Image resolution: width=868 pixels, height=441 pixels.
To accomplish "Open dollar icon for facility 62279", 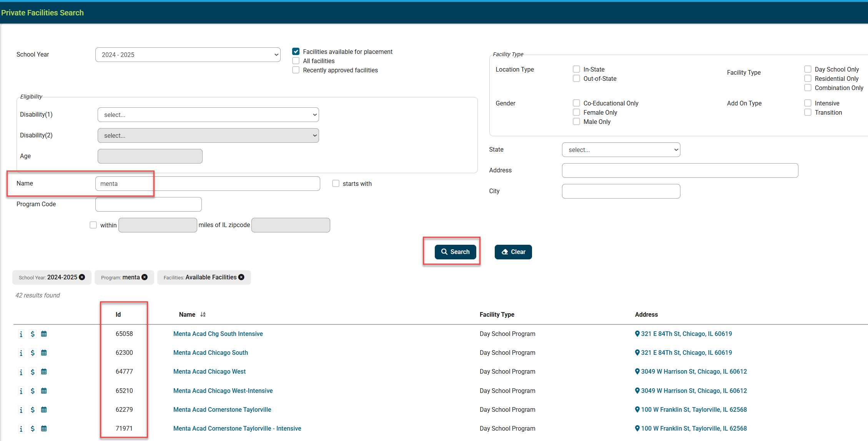I will coord(33,410).
